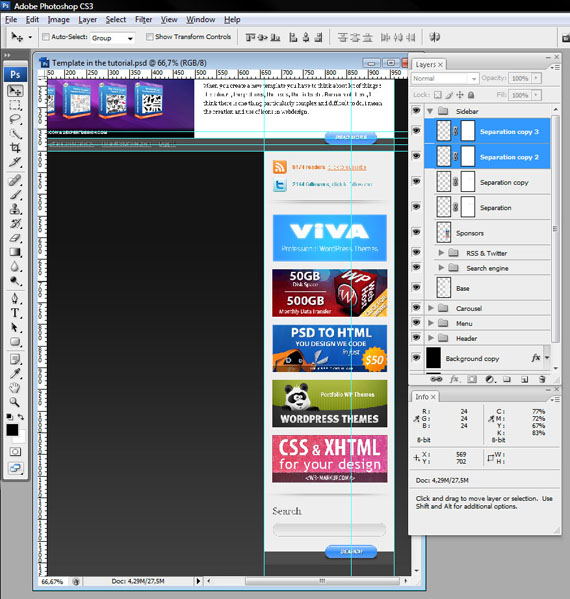
Task: Click the delete layer trash icon
Action: 542,379
